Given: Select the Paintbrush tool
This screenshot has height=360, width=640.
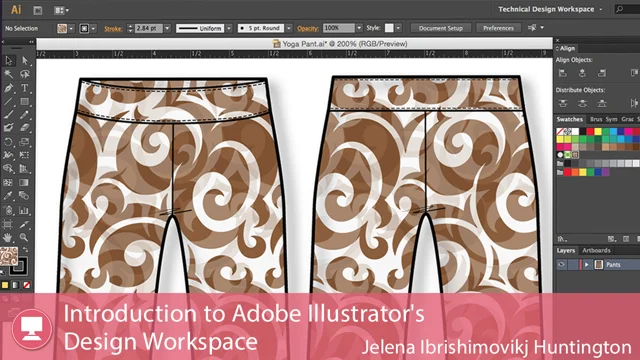Looking at the screenshot, I should click(x=9, y=115).
